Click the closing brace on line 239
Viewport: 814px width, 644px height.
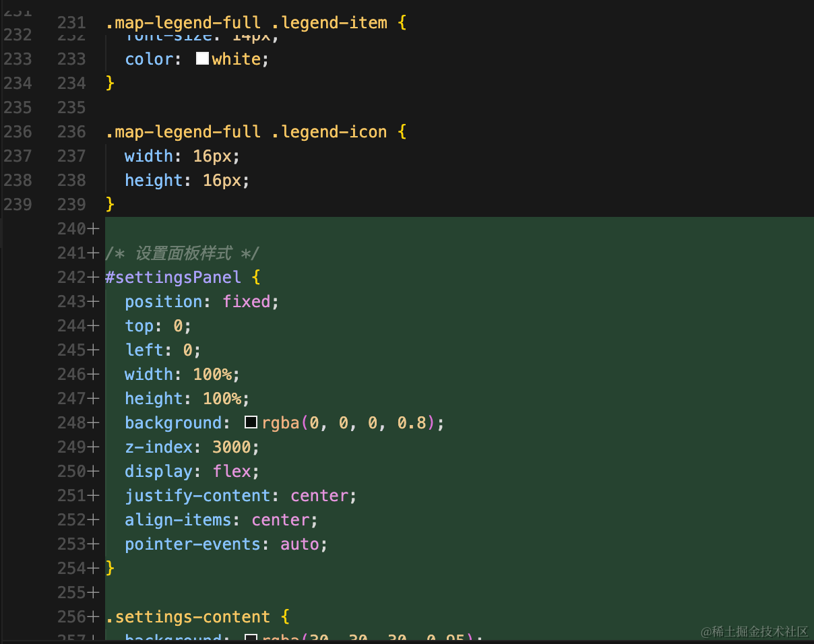110,204
